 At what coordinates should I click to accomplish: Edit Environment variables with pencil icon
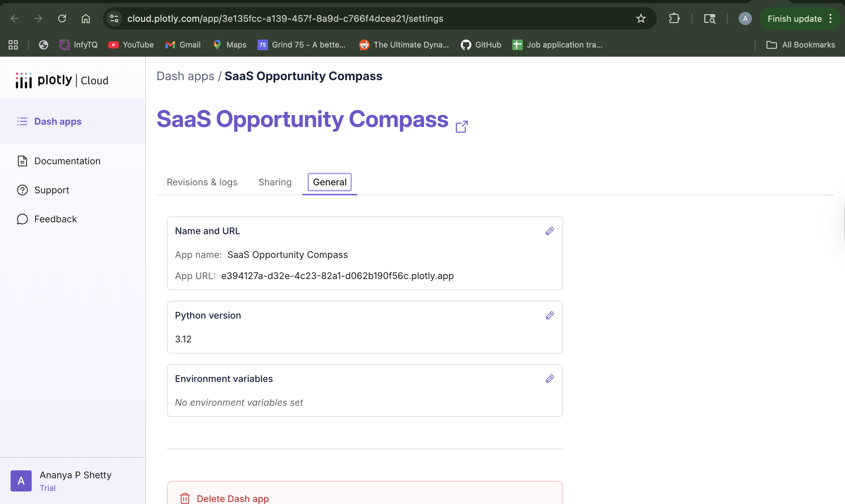tap(550, 378)
